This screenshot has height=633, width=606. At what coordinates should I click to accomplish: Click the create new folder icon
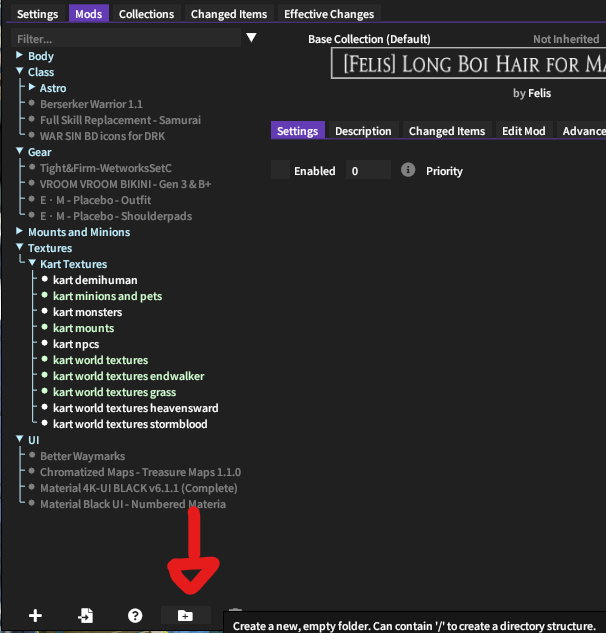click(185, 616)
